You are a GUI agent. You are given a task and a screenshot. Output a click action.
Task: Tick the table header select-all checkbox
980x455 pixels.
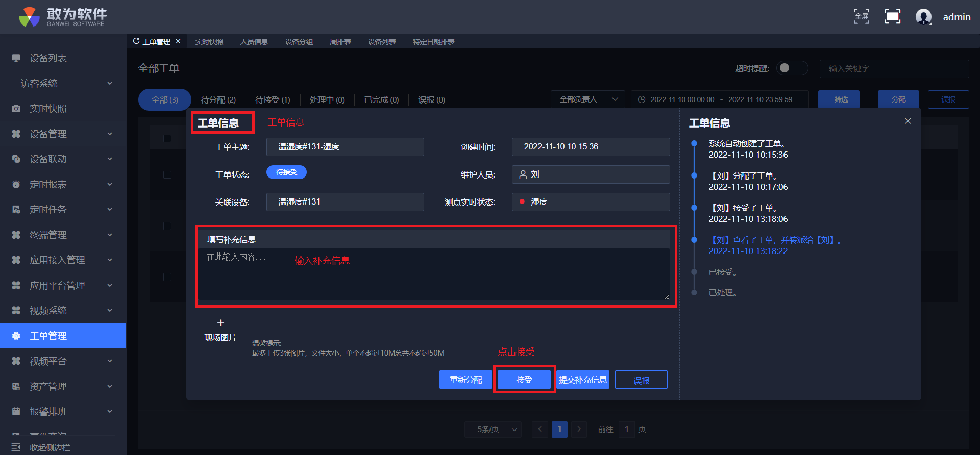[167, 139]
